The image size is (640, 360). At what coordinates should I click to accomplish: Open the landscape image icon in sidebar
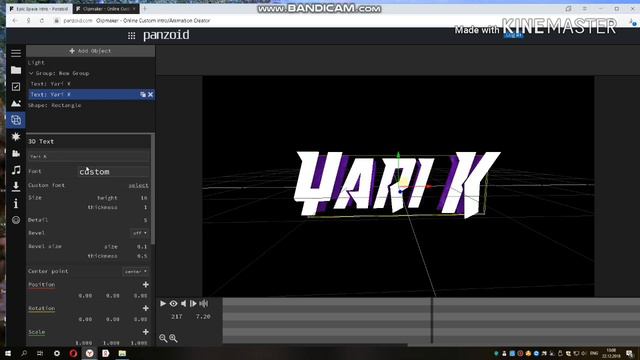tap(16, 103)
